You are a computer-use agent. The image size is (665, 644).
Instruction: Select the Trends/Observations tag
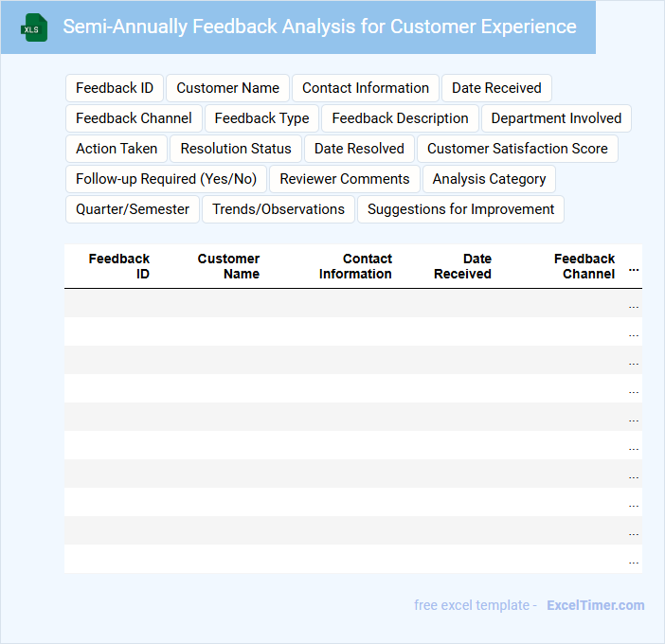[x=279, y=209]
